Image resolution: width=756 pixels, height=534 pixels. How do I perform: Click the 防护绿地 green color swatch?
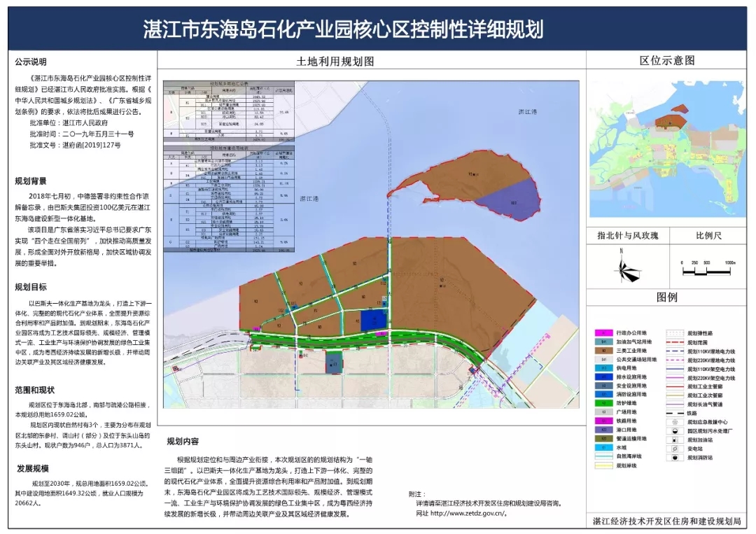(x=604, y=403)
